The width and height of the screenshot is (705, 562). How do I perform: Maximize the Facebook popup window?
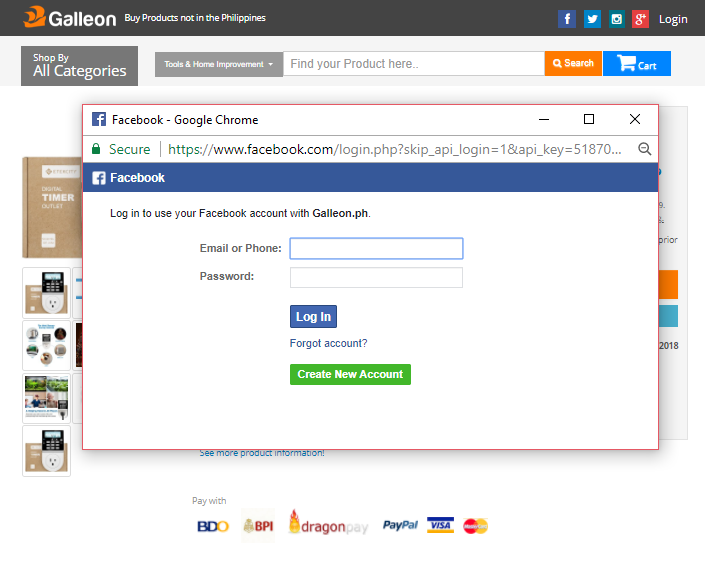point(589,119)
